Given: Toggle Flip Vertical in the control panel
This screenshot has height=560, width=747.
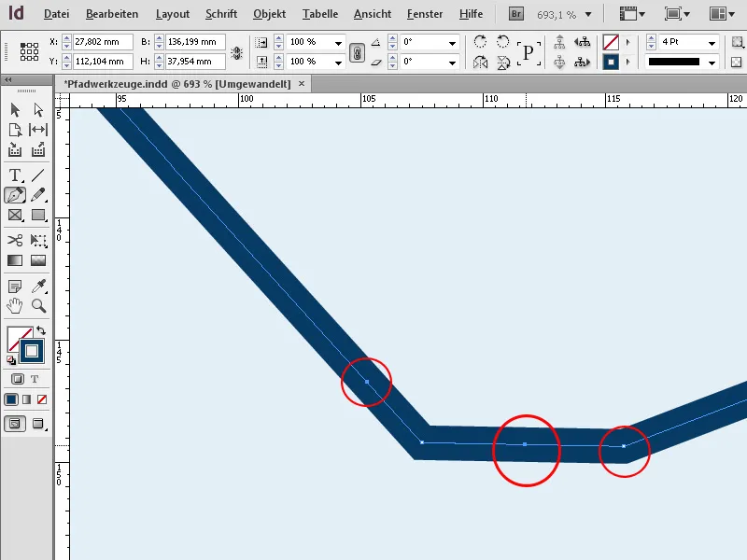Looking at the screenshot, I should [504, 62].
